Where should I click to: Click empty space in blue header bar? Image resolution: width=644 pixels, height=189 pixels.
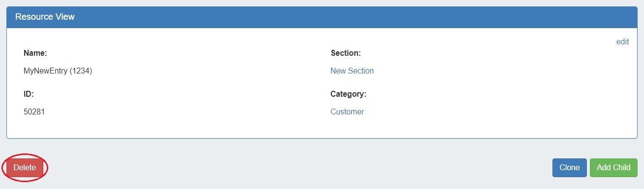(345, 17)
